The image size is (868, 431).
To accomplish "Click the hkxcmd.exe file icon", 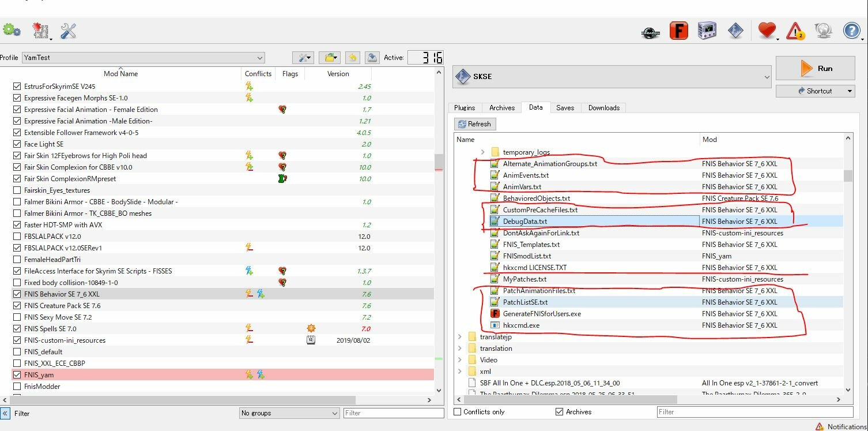I will coord(494,325).
